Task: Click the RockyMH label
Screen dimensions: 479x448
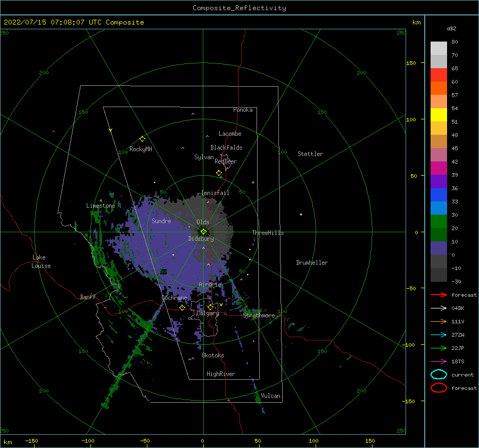Action: coord(141,149)
